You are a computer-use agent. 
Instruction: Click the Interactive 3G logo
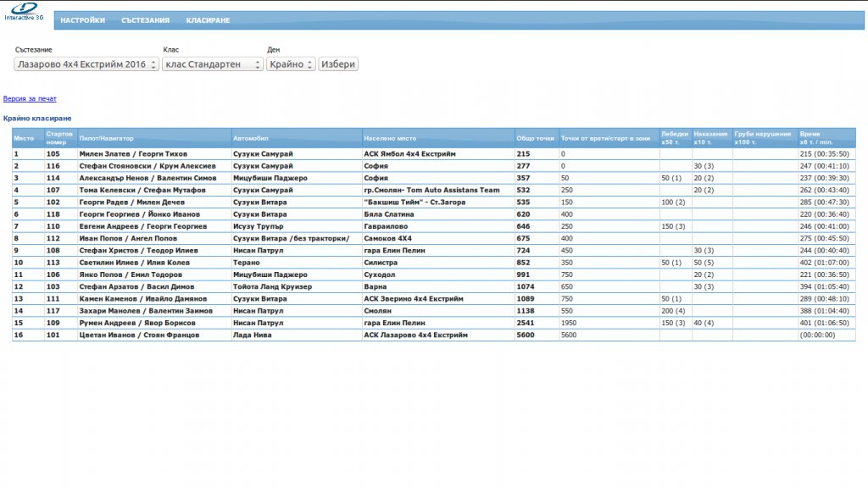click(x=25, y=12)
